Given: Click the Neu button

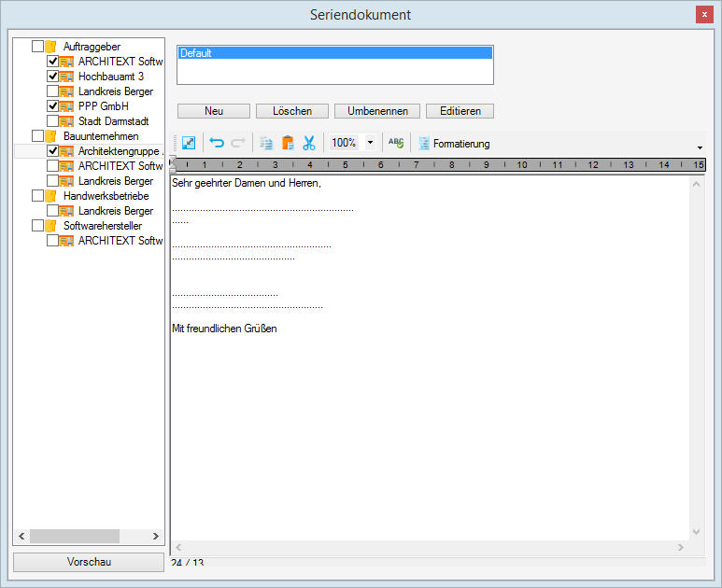Looking at the screenshot, I should 214,111.
